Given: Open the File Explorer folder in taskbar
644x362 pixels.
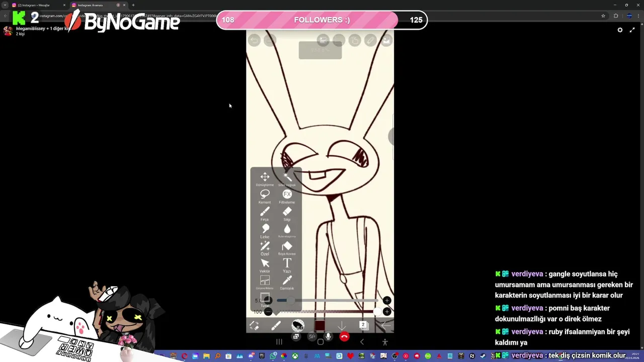Looking at the screenshot, I should point(206,356).
